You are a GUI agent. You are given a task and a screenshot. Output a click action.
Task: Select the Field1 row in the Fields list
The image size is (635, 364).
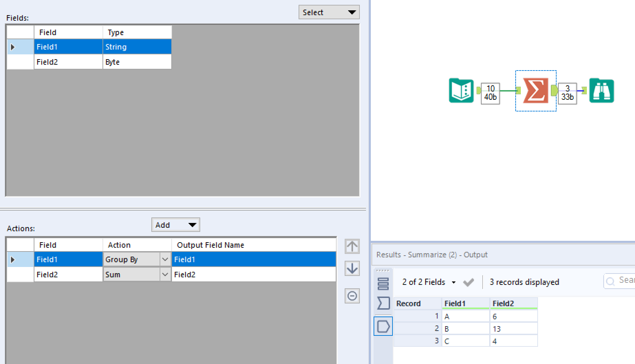click(69, 46)
